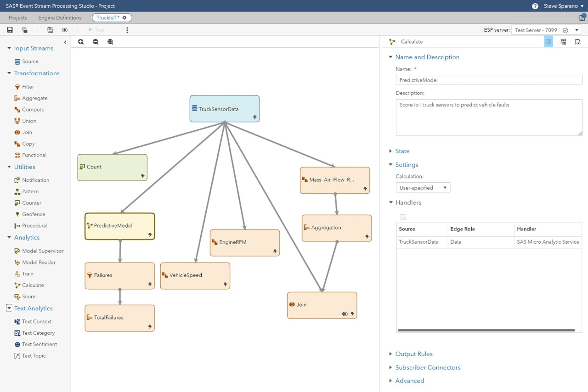Select the Join window in the palette
Screen dimensions: 588x392
(23, 132)
